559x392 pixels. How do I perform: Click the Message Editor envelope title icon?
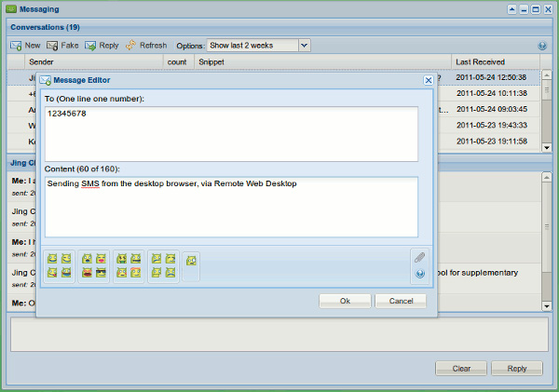(x=46, y=80)
